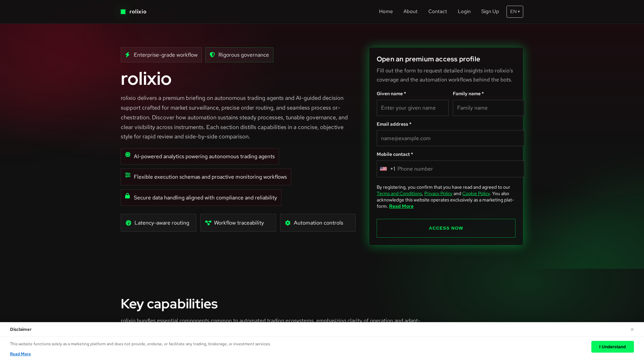Image resolution: width=644 pixels, height=362 pixels.
Task: Open the Cookie Policy link
Action: click(x=476, y=194)
